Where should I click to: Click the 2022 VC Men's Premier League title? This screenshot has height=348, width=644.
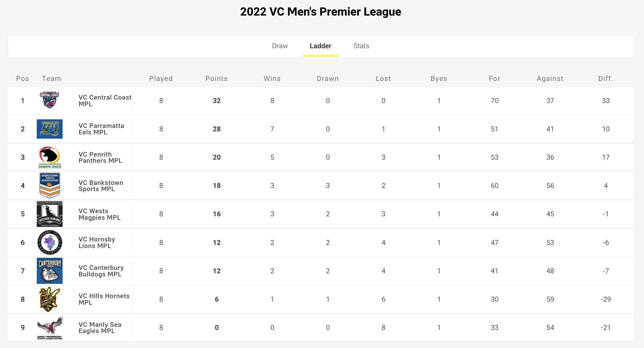pos(320,12)
